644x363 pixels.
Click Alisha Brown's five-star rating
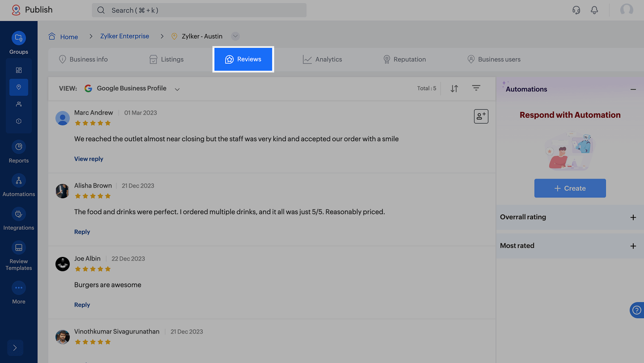[93, 196]
